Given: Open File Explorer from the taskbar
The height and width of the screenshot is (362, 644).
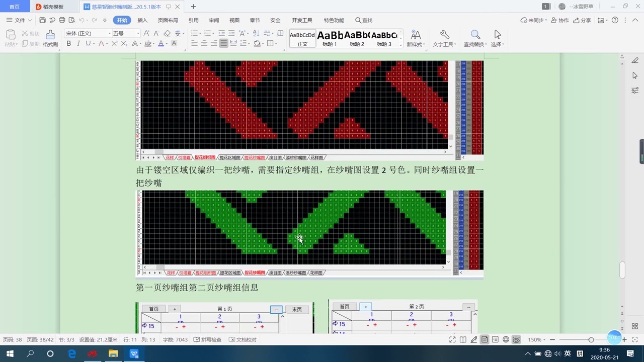Looking at the screenshot, I should pyautogui.click(x=113, y=353).
